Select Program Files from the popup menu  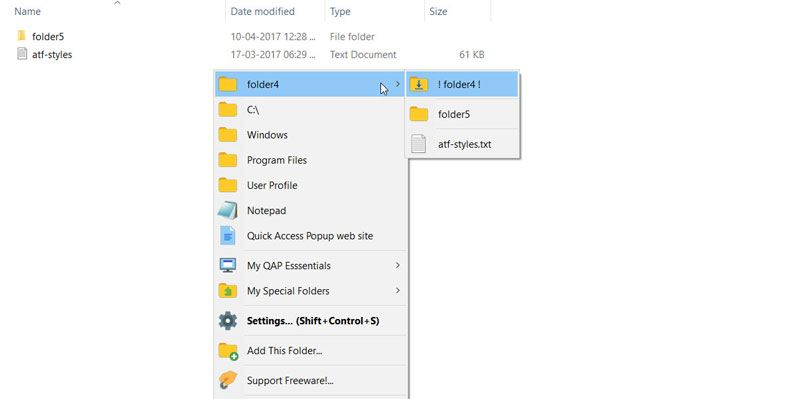311,160
